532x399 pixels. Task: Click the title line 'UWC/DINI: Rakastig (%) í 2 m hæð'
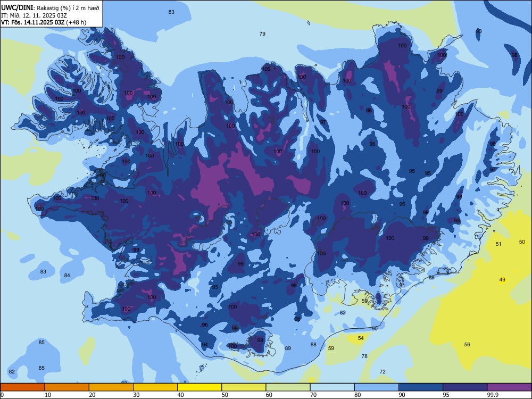[50, 8]
